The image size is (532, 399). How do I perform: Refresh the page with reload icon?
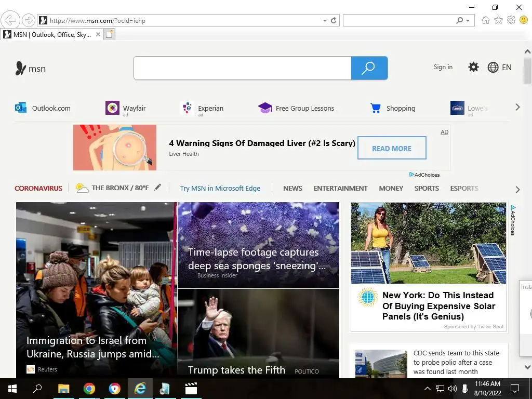pos(334,20)
